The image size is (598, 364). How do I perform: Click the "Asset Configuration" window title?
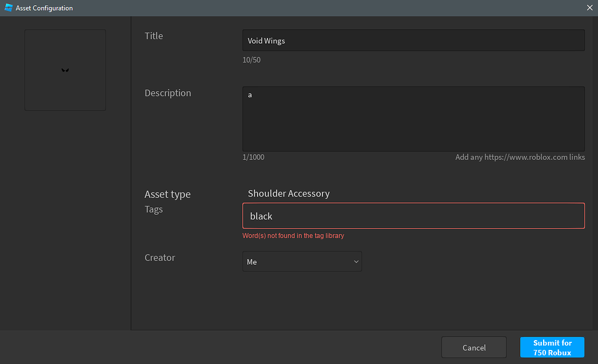[44, 8]
